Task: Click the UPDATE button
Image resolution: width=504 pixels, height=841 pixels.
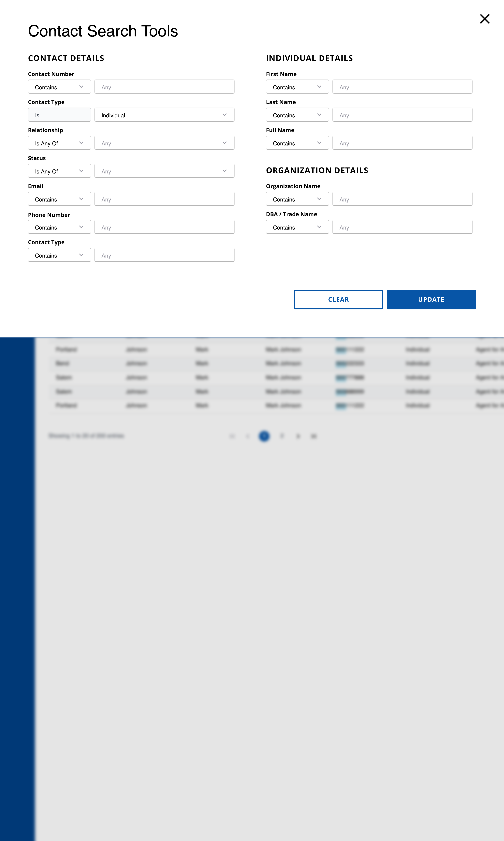Action: point(431,299)
